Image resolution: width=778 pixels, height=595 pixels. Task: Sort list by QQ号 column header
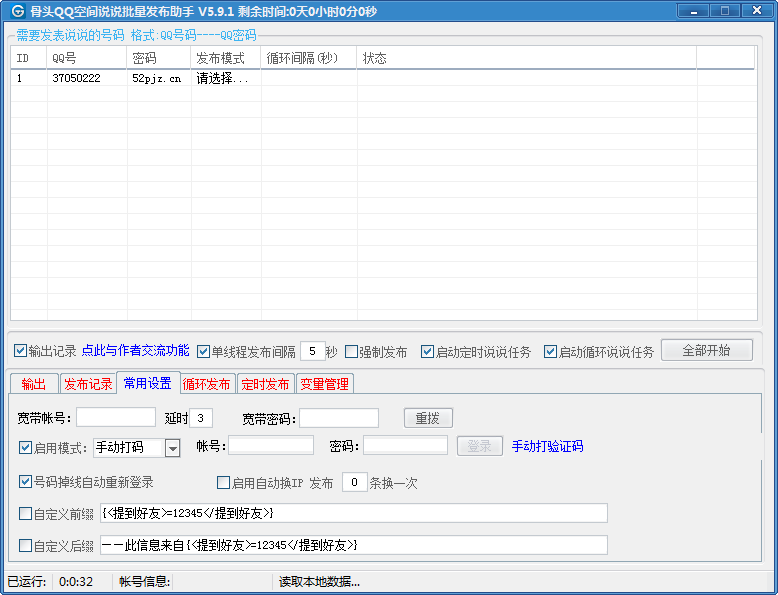(x=86, y=58)
